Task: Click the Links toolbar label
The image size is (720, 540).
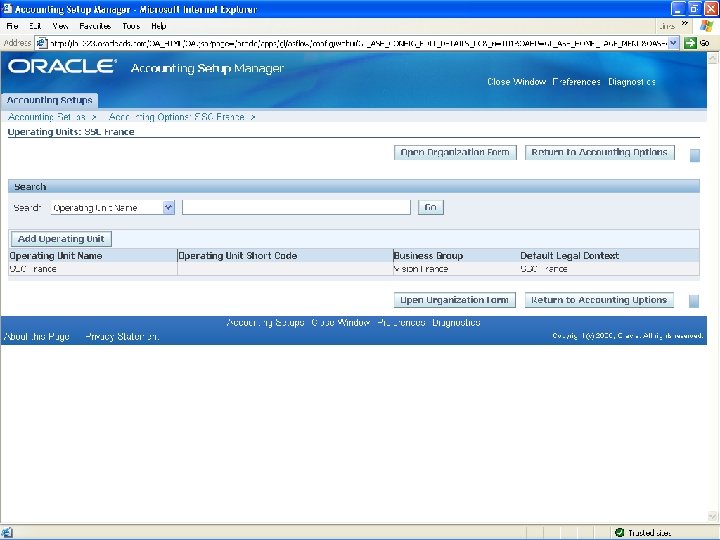Action: [x=667, y=26]
